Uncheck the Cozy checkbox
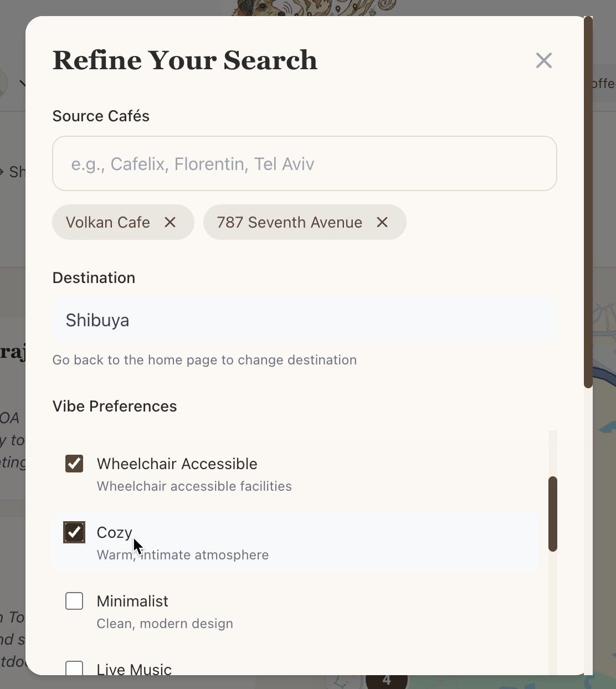This screenshot has width=616, height=689. pos(74,532)
